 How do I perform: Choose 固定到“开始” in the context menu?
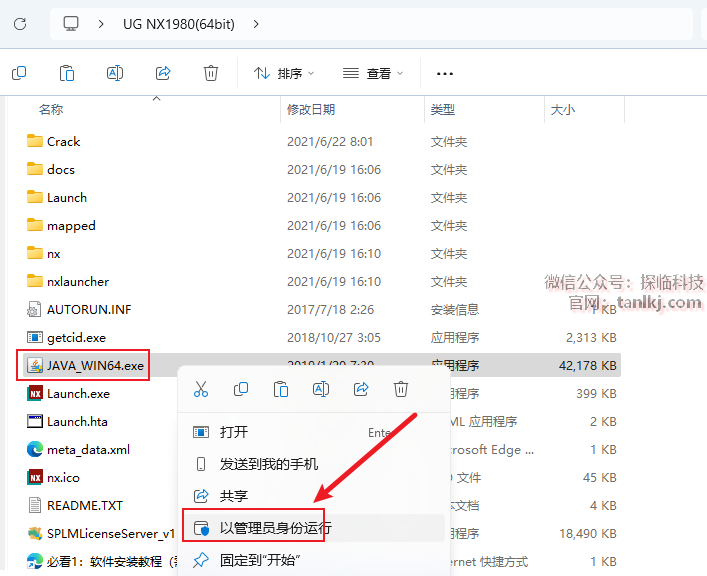pos(313,560)
